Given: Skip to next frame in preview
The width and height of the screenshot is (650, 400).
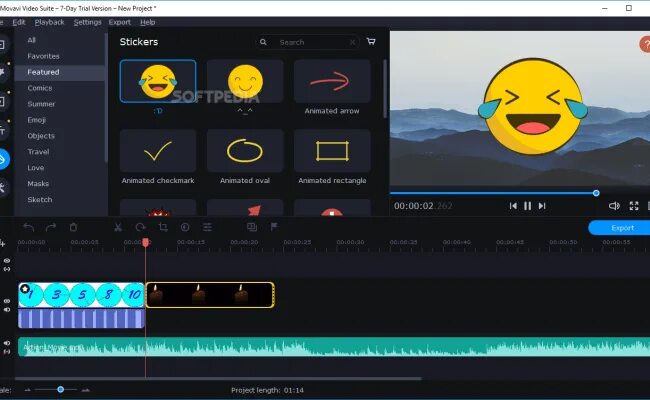Looking at the screenshot, I should click(x=542, y=206).
